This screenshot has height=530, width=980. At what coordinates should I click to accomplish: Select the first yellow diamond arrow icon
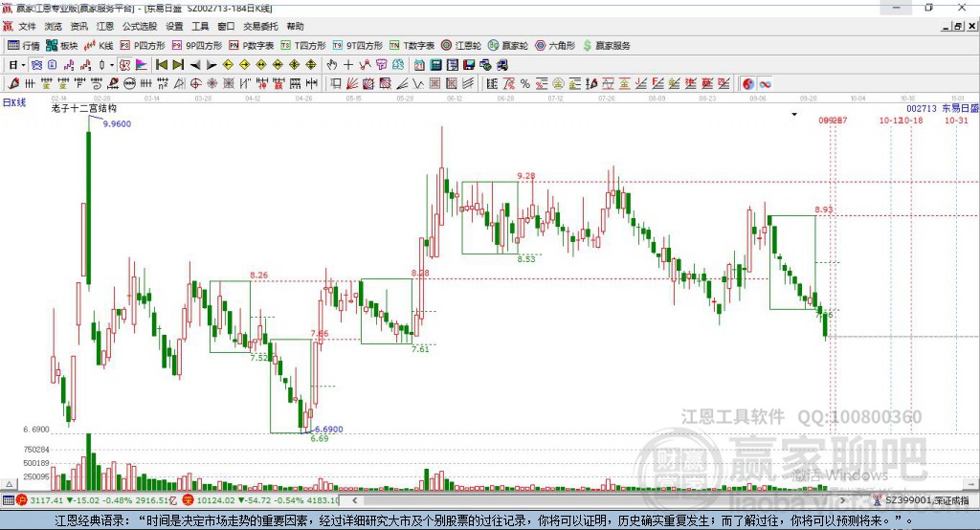click(x=228, y=65)
